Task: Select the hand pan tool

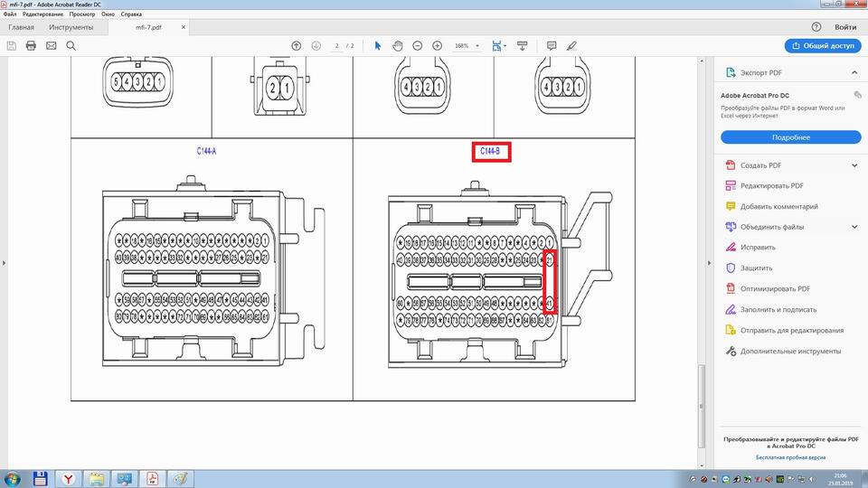Action: (398, 45)
